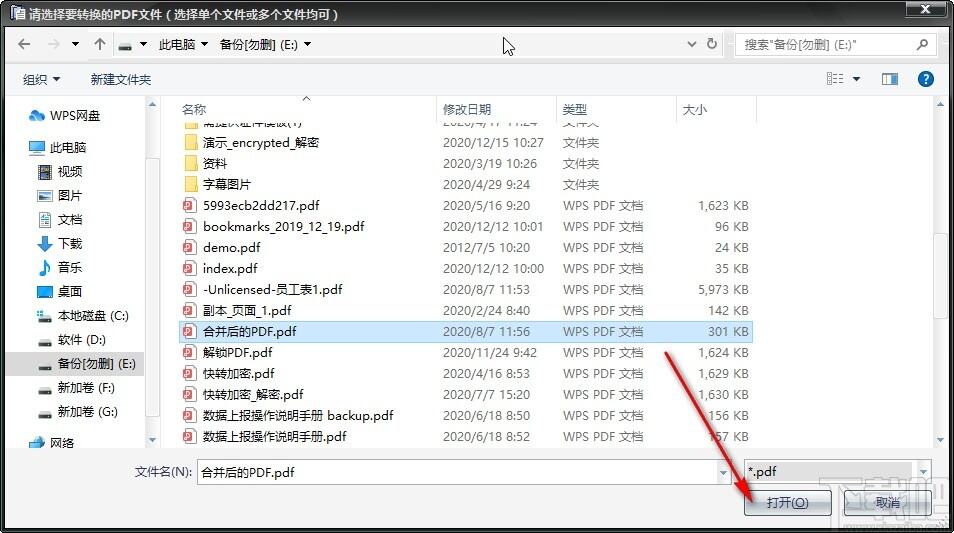954x533 pixels.
Task: Click PDF icon of demo.pdf
Action: (190, 248)
